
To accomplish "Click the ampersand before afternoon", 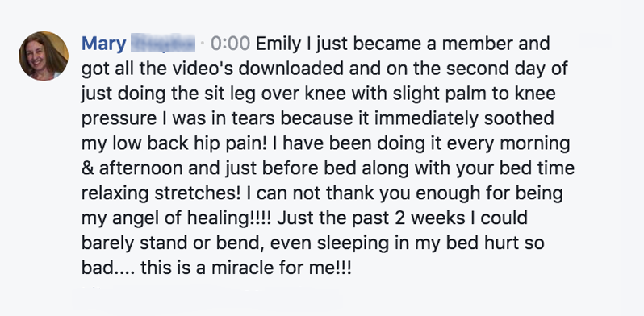I will click(x=88, y=168).
